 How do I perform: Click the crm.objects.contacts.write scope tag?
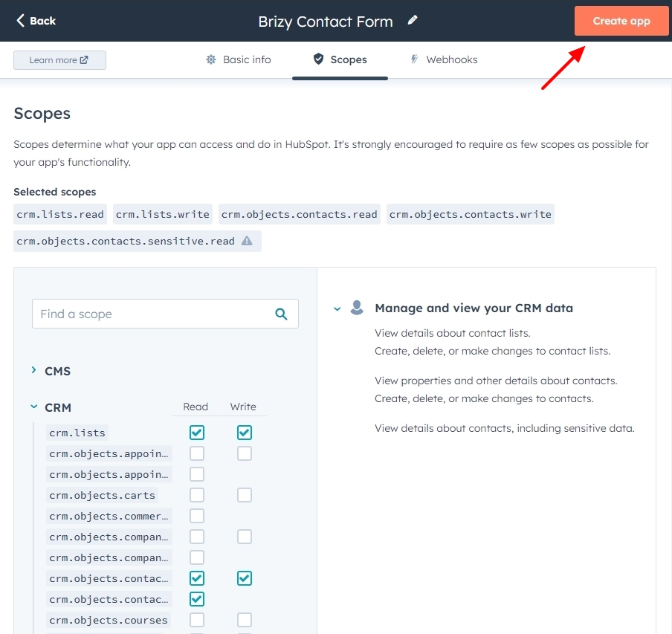point(470,214)
